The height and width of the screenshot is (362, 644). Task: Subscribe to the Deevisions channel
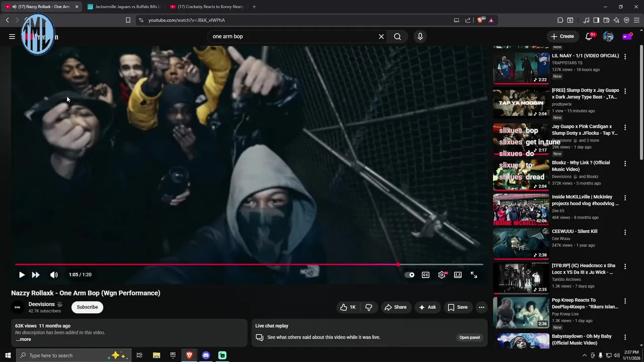87,307
